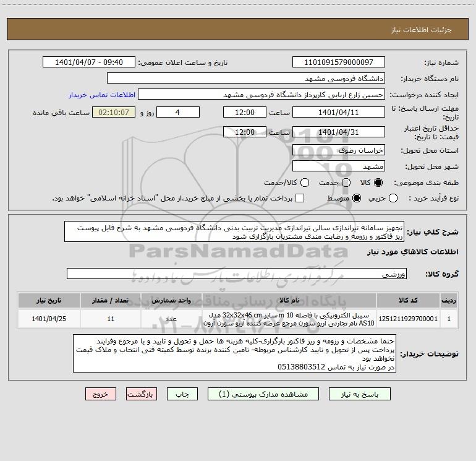Click the remaining days field showing 4
476x461 pixels.
pyautogui.click(x=178, y=112)
